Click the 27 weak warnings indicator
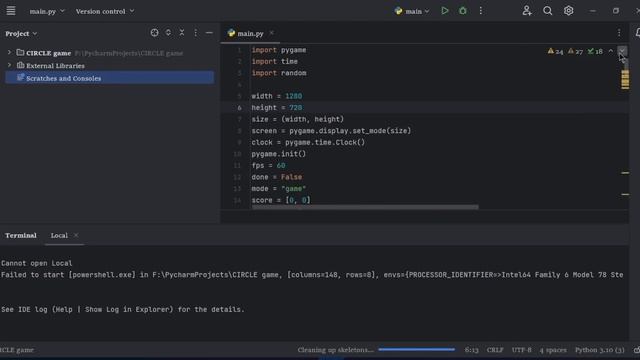The height and width of the screenshot is (360, 640). [576, 51]
